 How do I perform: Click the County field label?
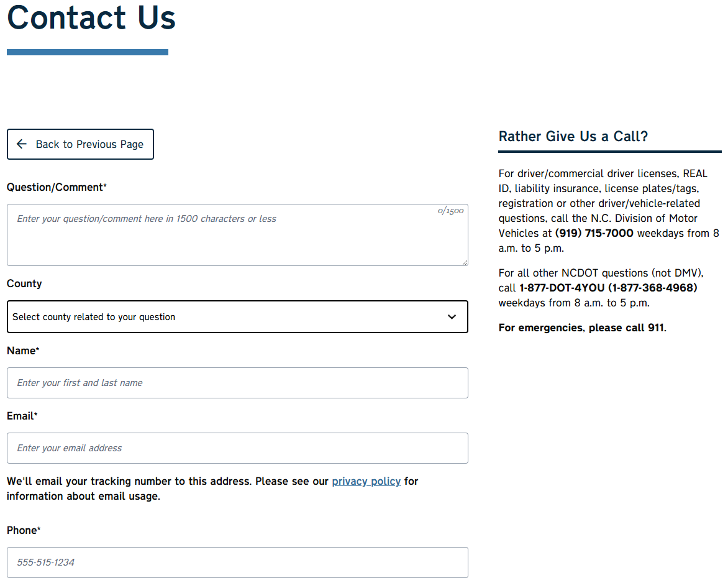[x=24, y=283]
